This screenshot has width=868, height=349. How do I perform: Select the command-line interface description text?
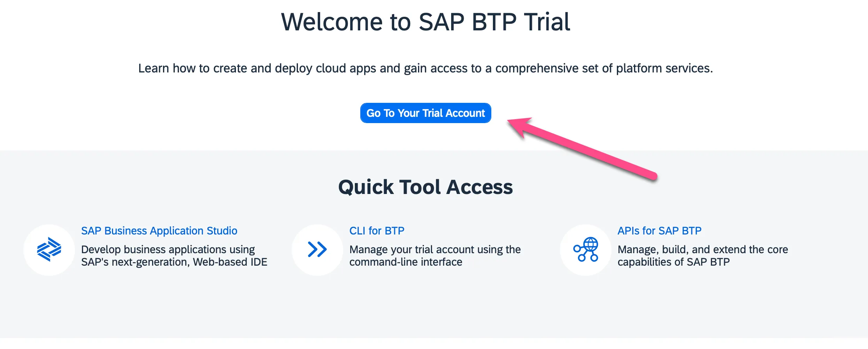(x=435, y=256)
